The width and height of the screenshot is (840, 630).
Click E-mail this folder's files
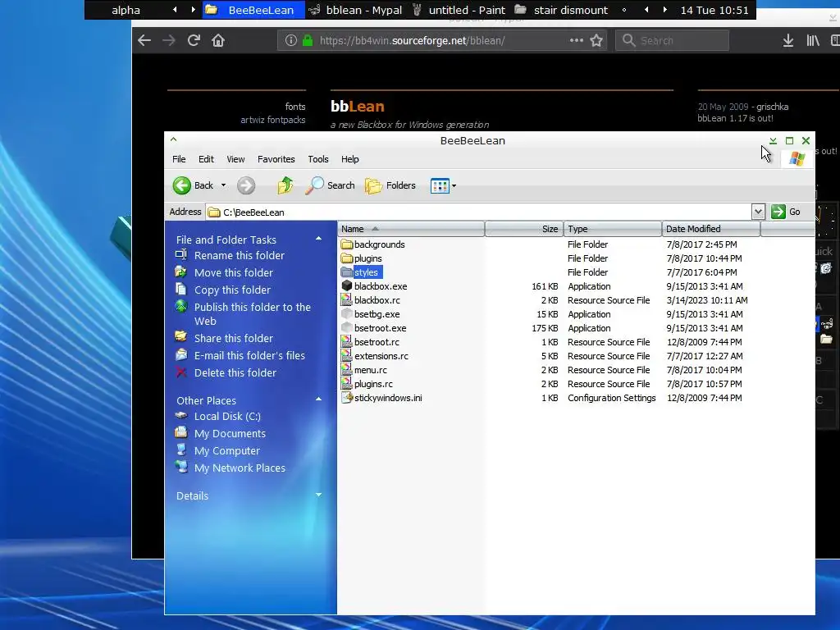249,355
